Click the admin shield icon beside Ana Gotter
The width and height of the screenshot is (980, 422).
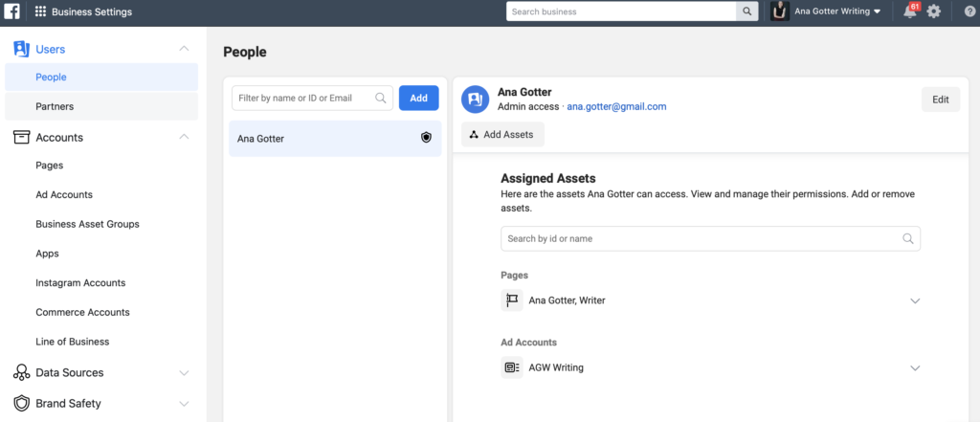pyautogui.click(x=427, y=138)
